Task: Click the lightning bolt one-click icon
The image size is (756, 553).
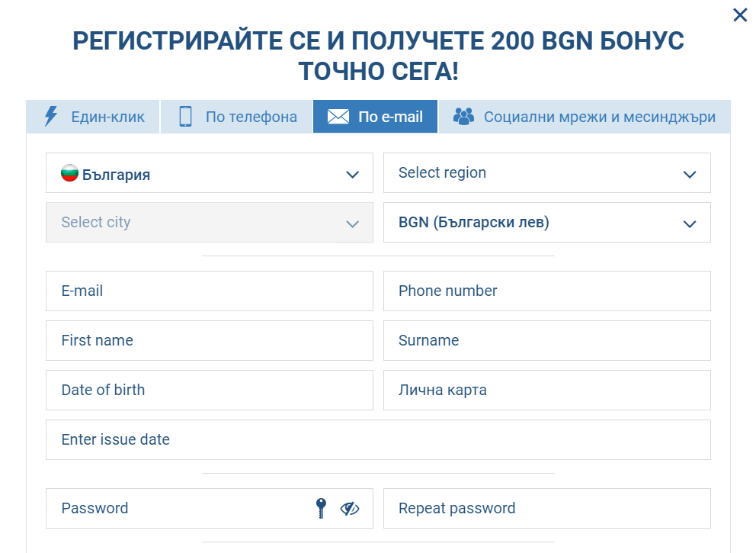Action: tap(50, 116)
